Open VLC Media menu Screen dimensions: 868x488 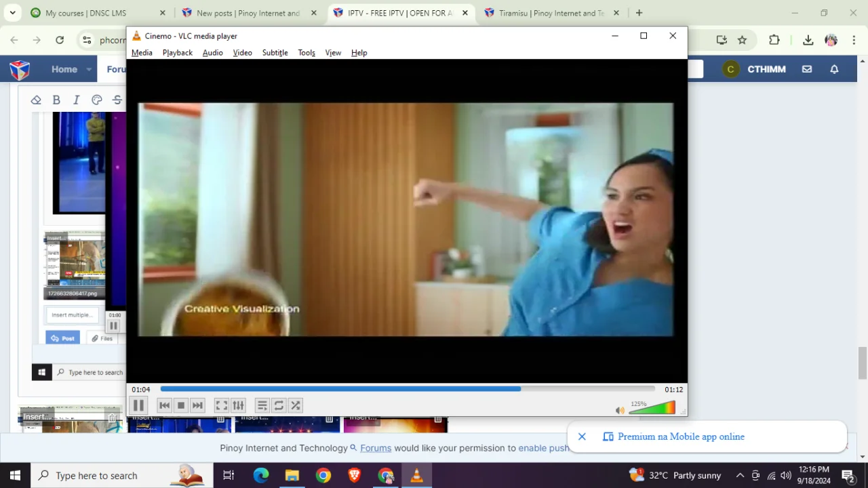(142, 53)
